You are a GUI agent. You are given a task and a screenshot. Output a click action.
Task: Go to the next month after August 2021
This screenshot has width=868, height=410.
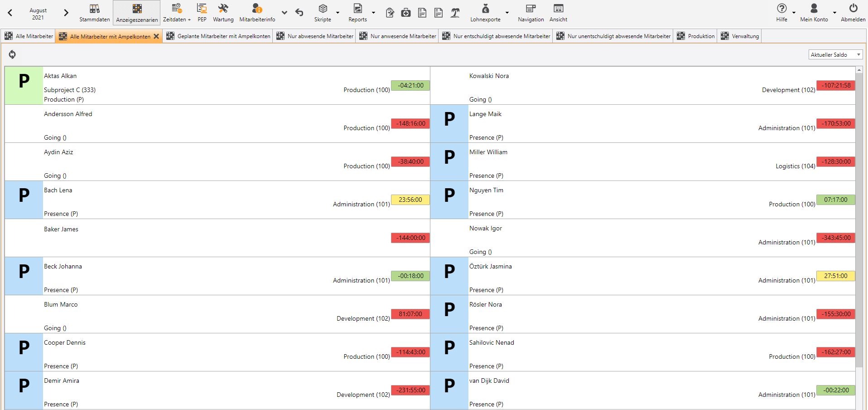click(x=66, y=13)
